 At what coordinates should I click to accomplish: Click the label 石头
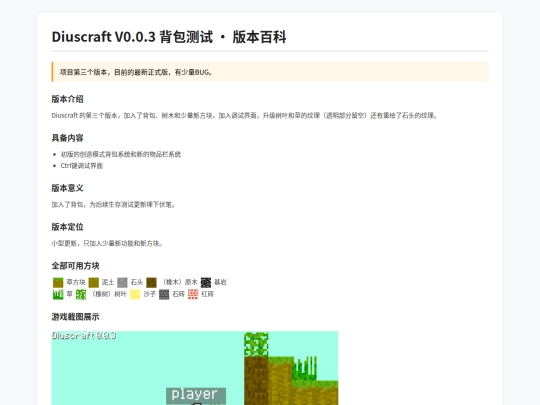[137, 282]
